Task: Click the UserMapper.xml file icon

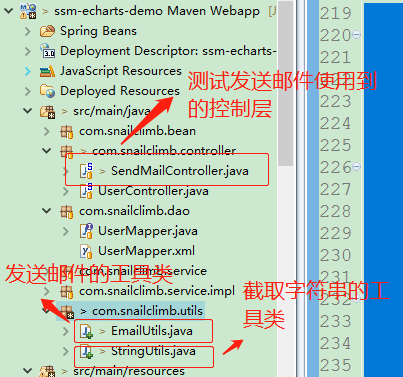Action: click(x=86, y=251)
